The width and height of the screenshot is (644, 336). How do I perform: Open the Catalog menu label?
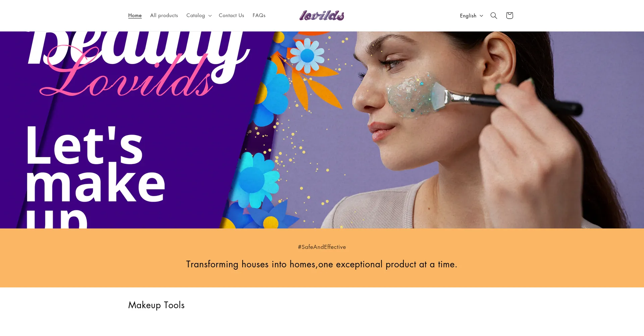[x=196, y=15]
